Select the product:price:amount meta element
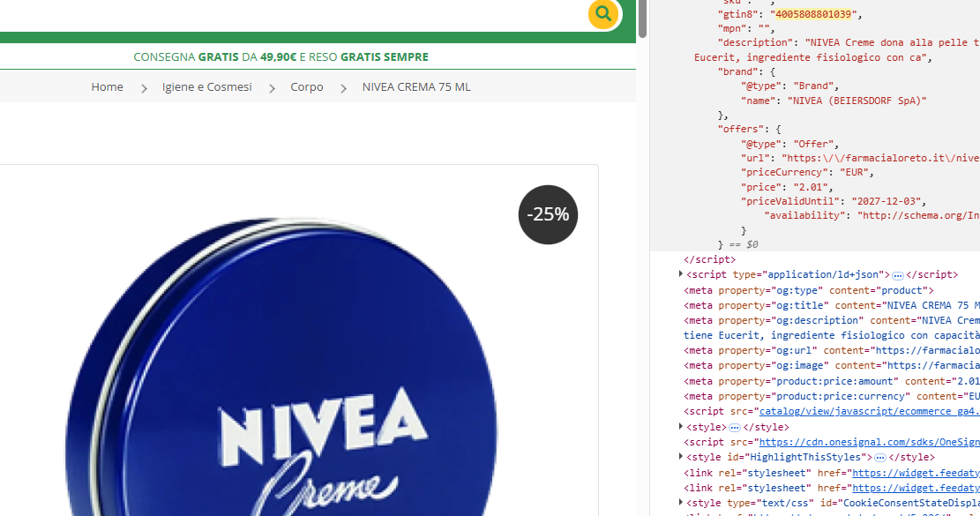This screenshot has width=980, height=516. click(x=831, y=381)
